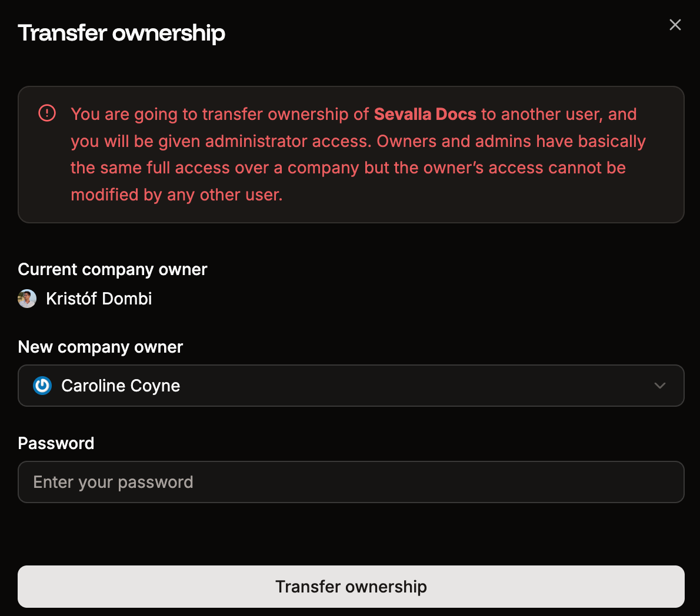
Task: Click the close icon in the top corner
Action: [x=675, y=25]
